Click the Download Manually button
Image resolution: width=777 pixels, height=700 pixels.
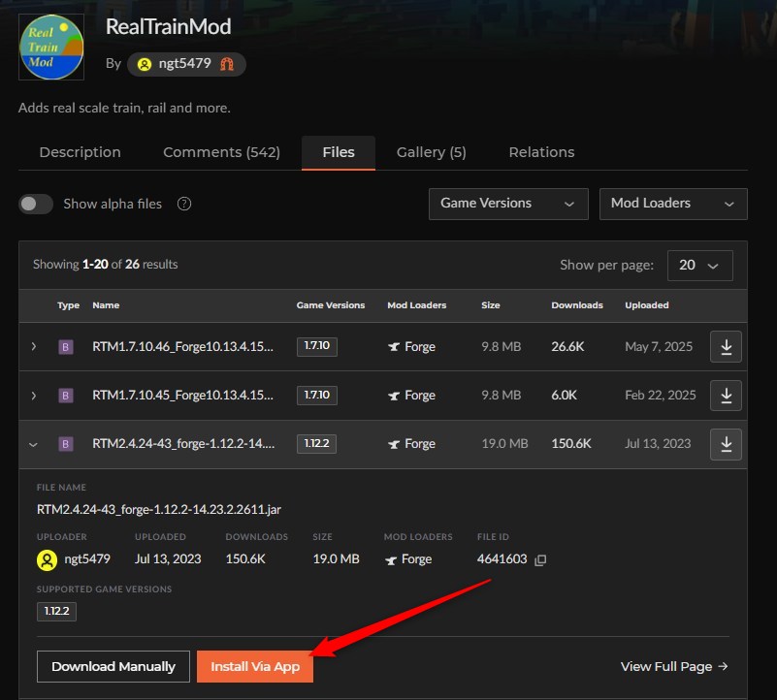(x=113, y=666)
